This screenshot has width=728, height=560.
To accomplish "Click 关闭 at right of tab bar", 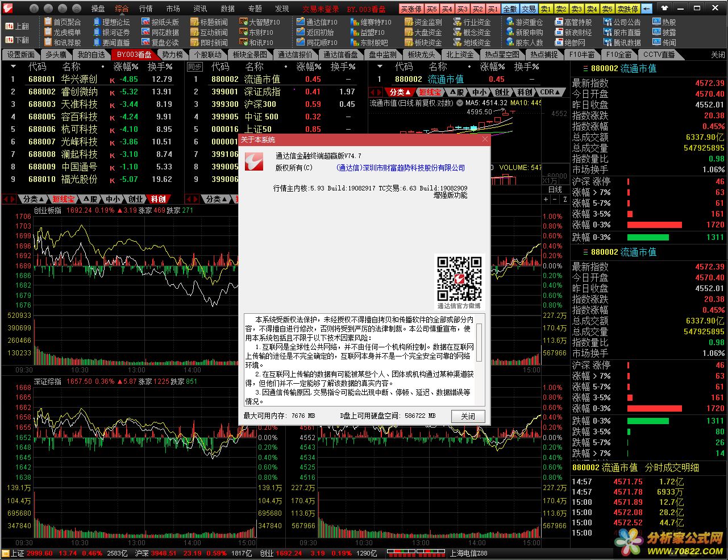I will 718,55.
